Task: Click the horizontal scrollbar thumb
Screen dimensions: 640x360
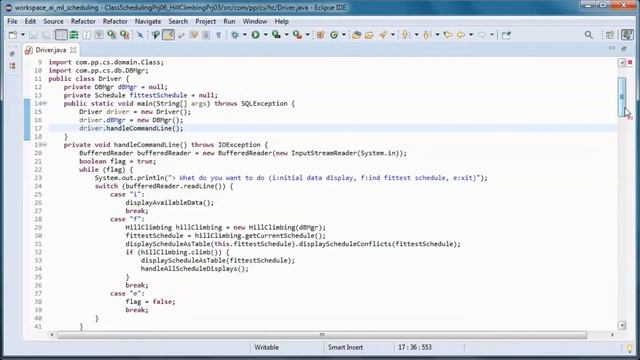Action: pyautogui.click(x=322, y=335)
